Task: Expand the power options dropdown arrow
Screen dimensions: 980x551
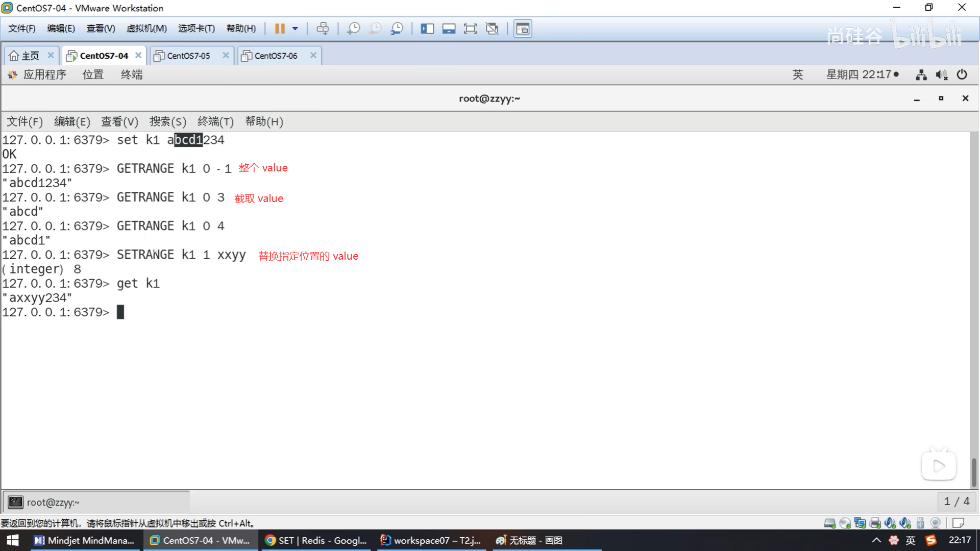Action: tap(295, 29)
